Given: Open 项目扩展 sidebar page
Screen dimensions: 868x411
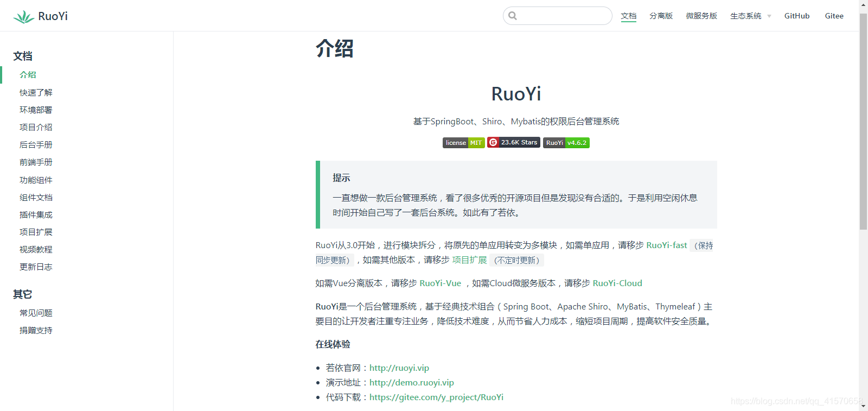Looking at the screenshot, I should coord(36,232).
